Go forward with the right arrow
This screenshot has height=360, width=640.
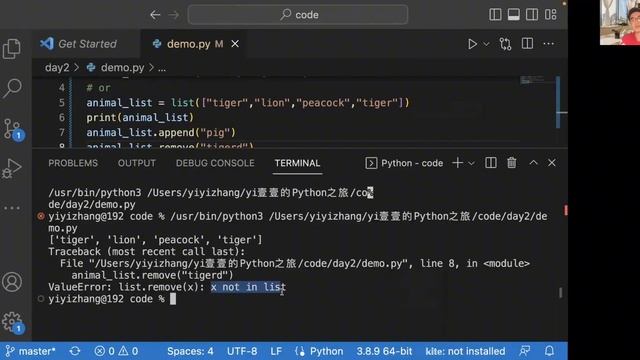tap(173, 15)
